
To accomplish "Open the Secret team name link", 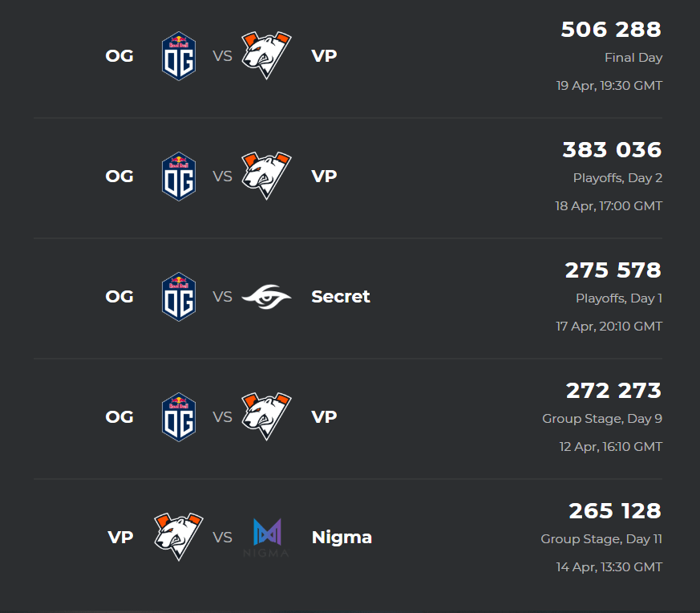I will tap(341, 297).
